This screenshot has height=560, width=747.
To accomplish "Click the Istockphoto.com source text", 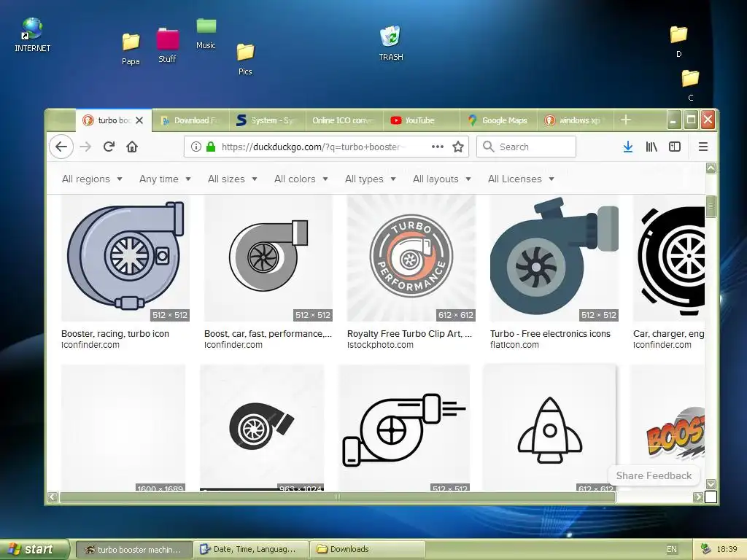I will pyautogui.click(x=380, y=345).
